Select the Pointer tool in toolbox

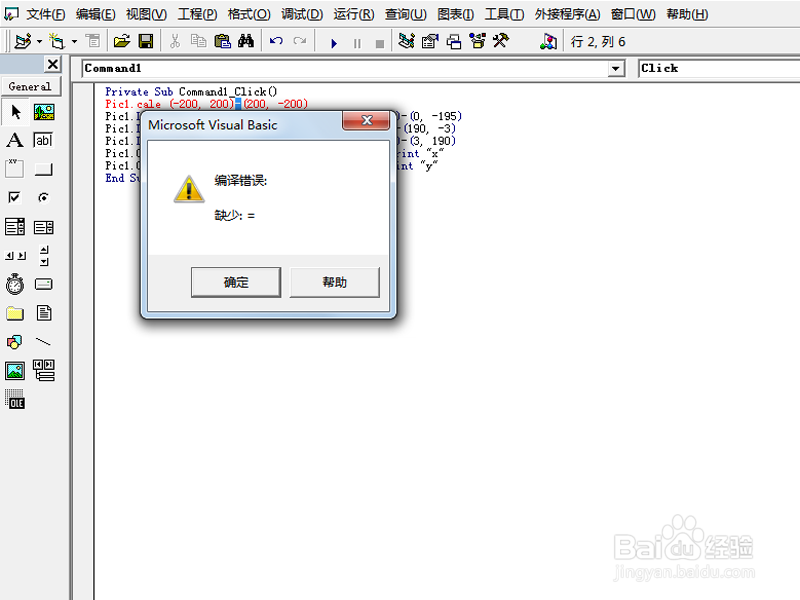pyautogui.click(x=15, y=112)
